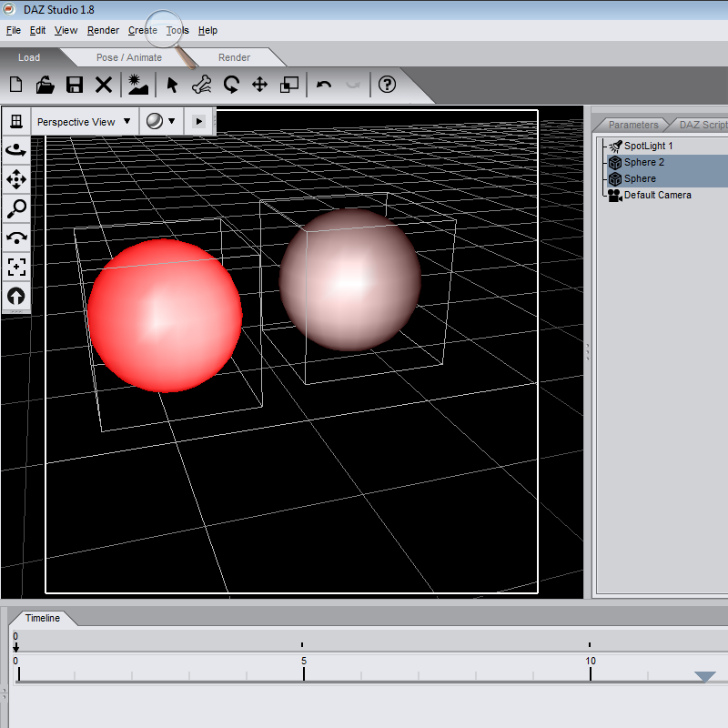Switch to the Render tab
The image size is (728, 728).
click(234, 57)
